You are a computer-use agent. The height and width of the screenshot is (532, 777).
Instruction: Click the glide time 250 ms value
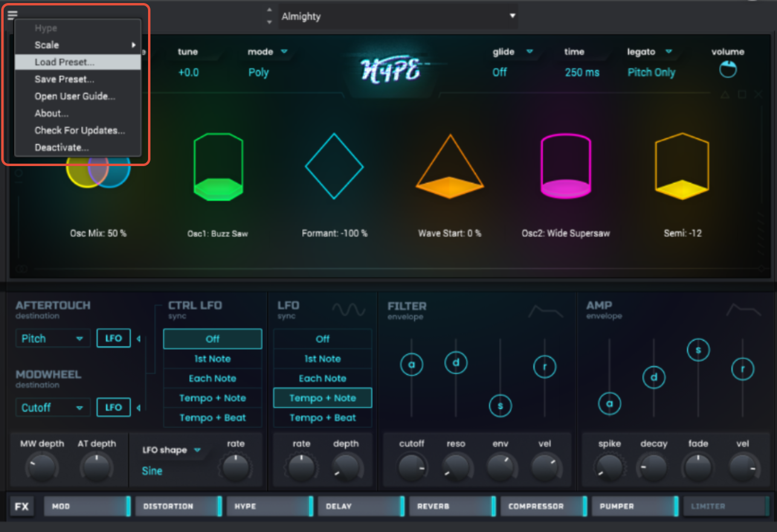click(x=582, y=72)
